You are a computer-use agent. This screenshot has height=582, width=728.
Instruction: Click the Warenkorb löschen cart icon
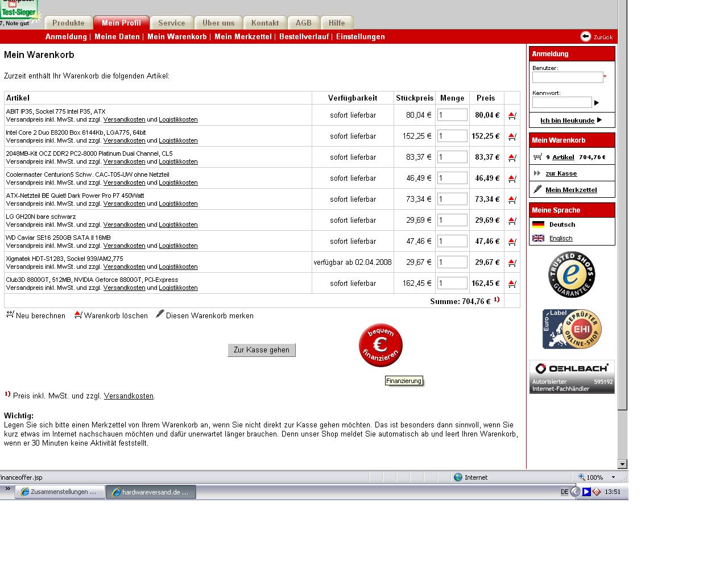click(78, 314)
